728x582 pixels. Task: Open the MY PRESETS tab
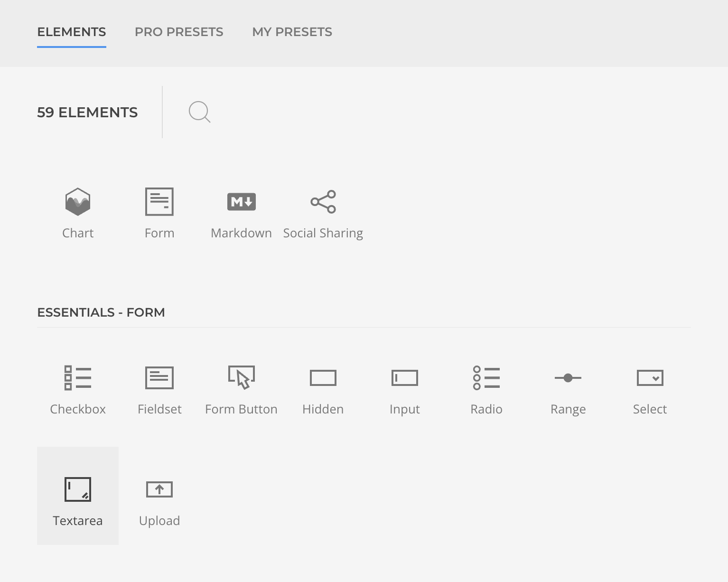(x=292, y=32)
